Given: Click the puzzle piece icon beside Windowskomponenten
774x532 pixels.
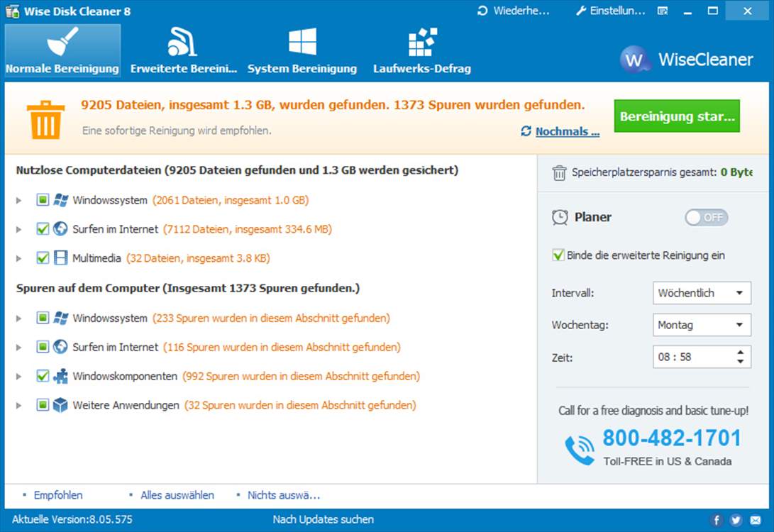Looking at the screenshot, I should (60, 376).
